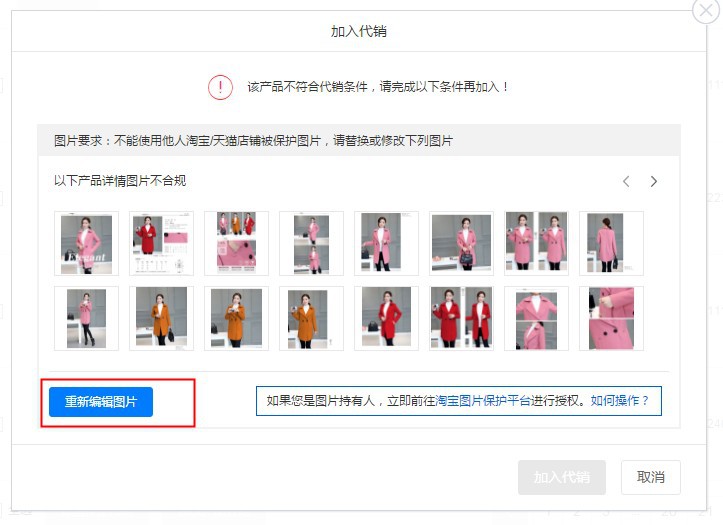Image resolution: width=723 pixels, height=525 pixels.
Task: Select top-row thumbnail with two pink coat photos
Action: (536, 243)
